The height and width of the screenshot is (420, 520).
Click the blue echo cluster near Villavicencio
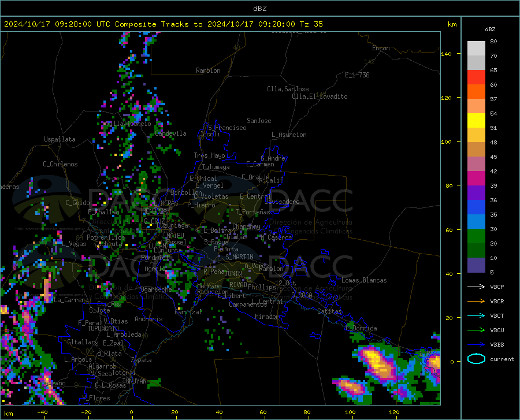click(136, 117)
